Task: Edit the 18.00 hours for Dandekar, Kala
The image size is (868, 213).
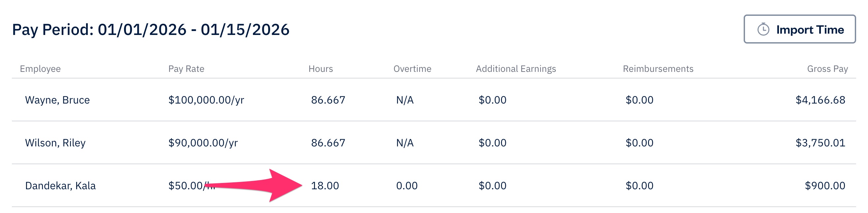Action: (x=325, y=185)
